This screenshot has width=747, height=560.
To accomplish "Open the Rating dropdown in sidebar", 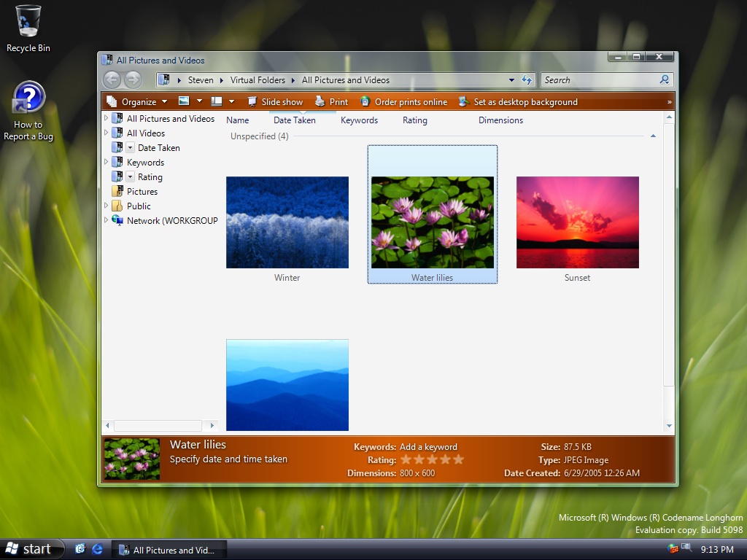I will tap(131, 177).
